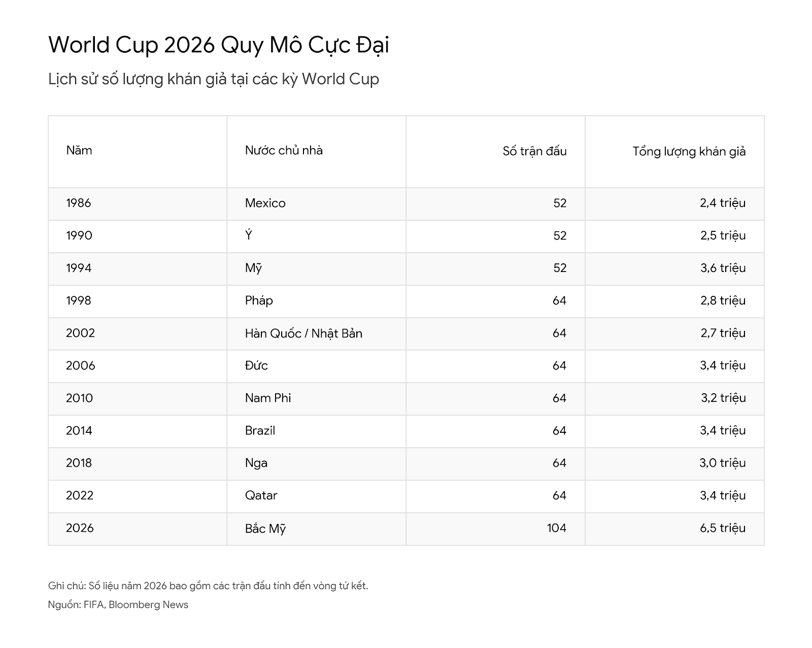Click the '3,6 triệu' attendance value
Image resolution: width=812 pixels, height=648 pixels.
click(x=723, y=268)
